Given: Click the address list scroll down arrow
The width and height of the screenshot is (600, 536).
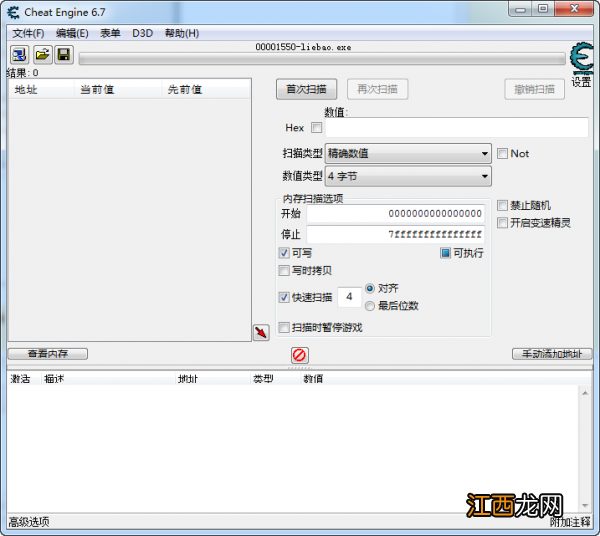Looking at the screenshot, I should coord(585,506).
